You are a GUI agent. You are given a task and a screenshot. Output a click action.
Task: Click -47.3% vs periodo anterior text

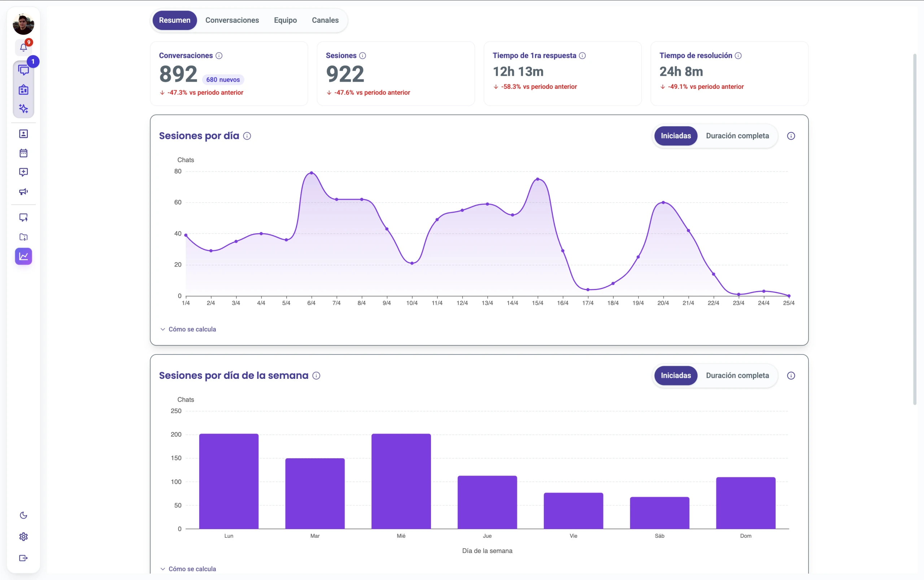click(205, 93)
